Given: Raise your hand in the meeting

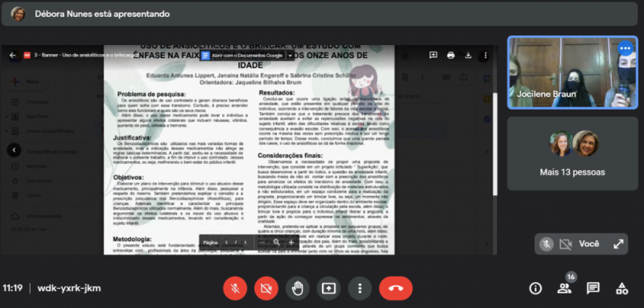Looking at the screenshot, I should (297, 289).
